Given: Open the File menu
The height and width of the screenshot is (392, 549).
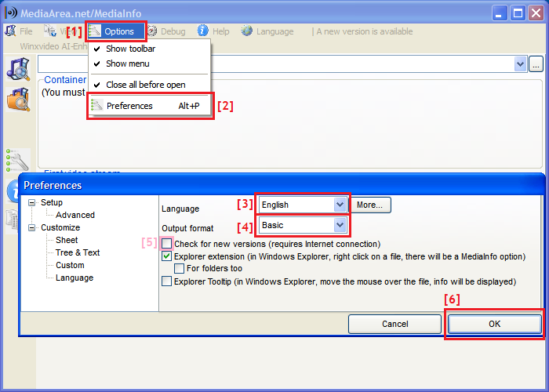Looking at the screenshot, I should [x=19, y=31].
